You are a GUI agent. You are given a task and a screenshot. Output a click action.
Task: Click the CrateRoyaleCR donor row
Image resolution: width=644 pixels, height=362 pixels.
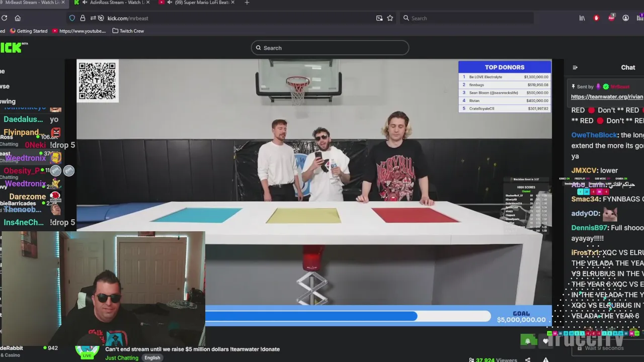coord(505,109)
